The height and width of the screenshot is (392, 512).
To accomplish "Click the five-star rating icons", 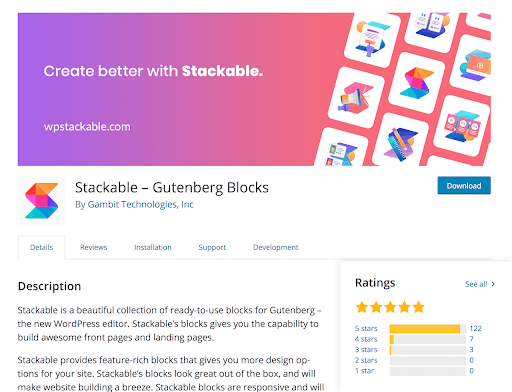I will [x=390, y=307].
